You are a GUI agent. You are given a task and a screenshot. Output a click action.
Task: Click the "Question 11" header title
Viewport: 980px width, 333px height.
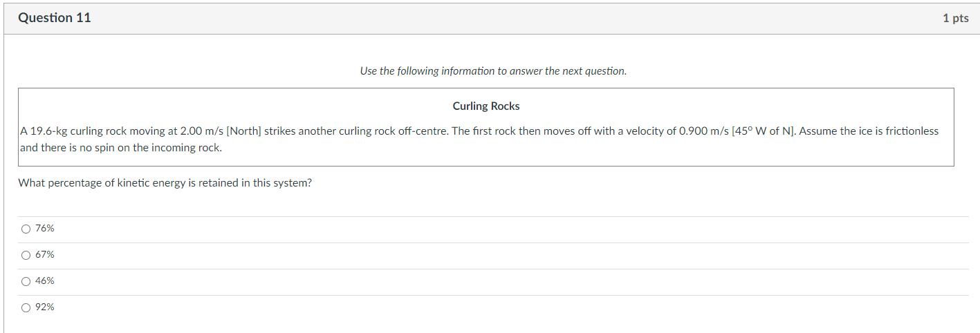55,18
